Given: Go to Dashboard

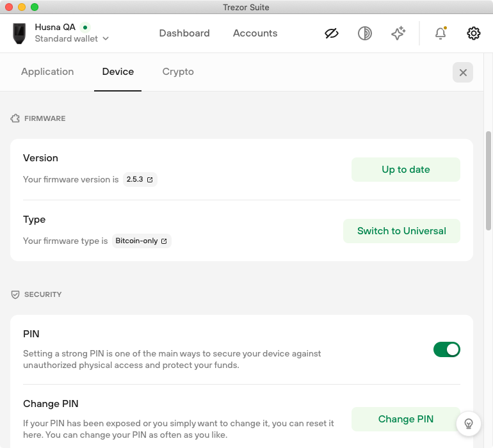Looking at the screenshot, I should (x=184, y=33).
